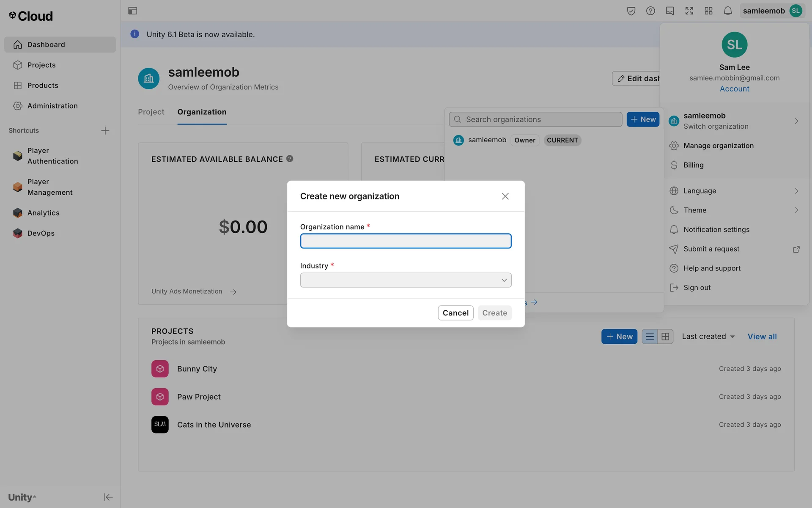Select Sign out from account menu
The image size is (812, 508).
pos(697,287)
